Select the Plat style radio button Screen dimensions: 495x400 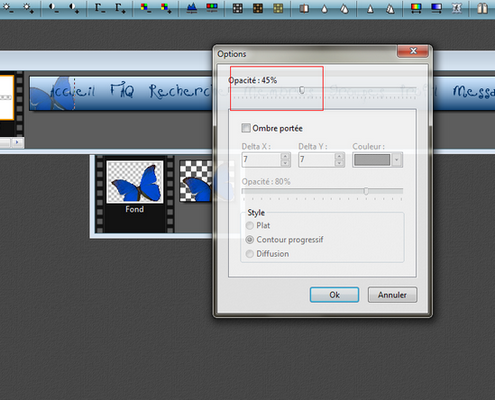coord(250,226)
